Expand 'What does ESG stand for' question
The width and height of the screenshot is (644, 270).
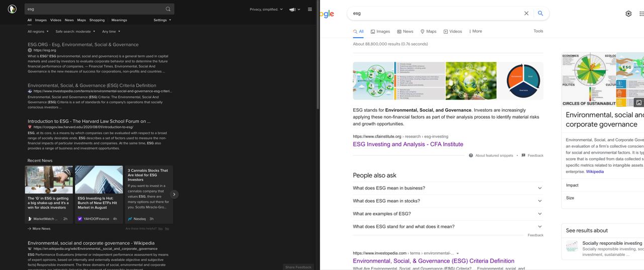tap(448, 226)
